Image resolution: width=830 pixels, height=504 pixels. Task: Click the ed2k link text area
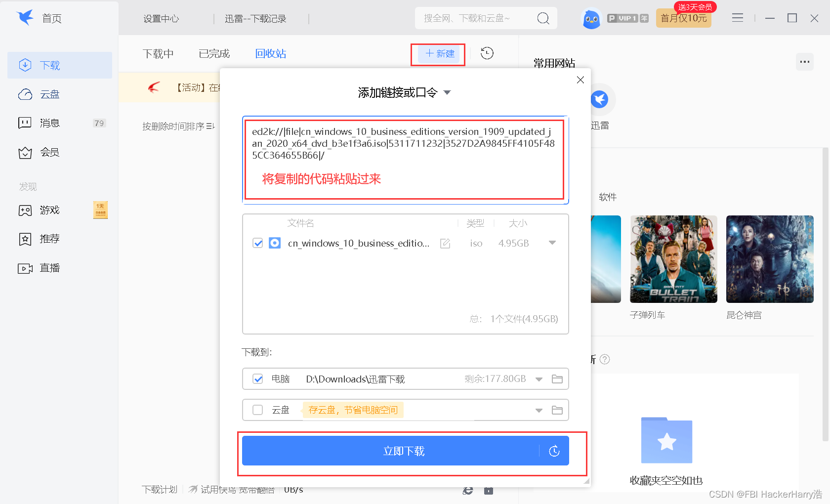click(x=405, y=160)
